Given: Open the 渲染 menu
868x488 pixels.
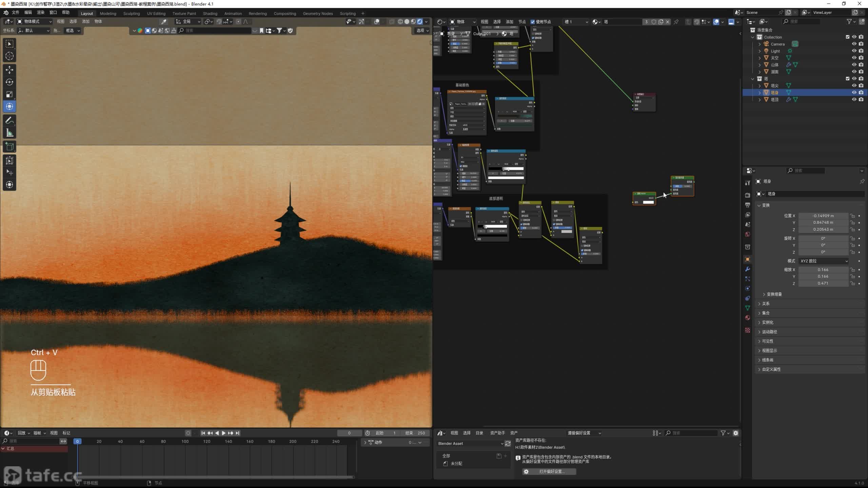Looking at the screenshot, I should [x=40, y=13].
